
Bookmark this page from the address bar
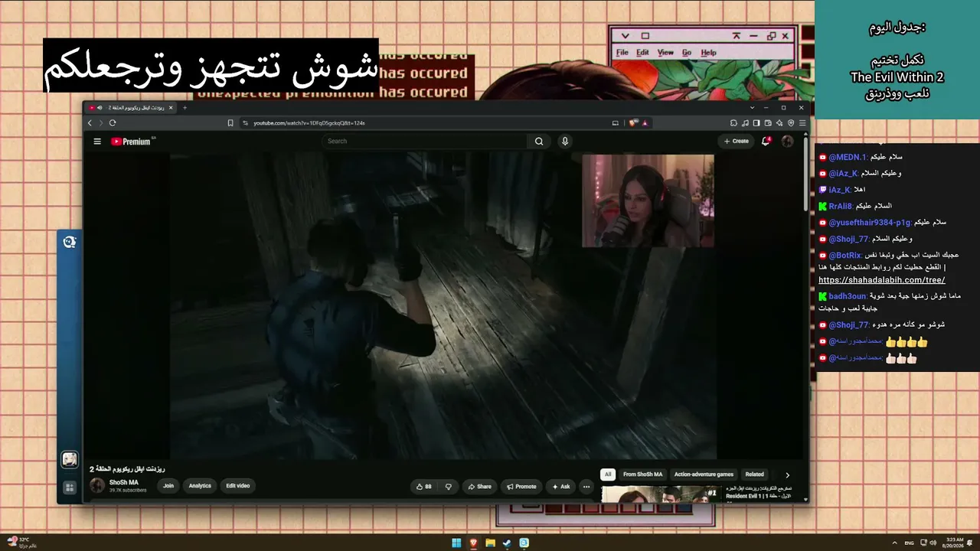click(x=230, y=122)
